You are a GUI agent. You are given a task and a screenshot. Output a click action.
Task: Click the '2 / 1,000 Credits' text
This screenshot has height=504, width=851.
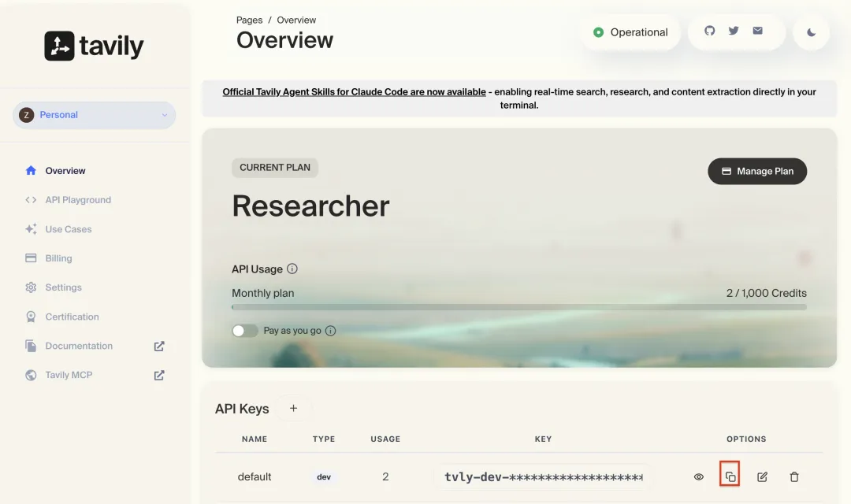tap(767, 293)
